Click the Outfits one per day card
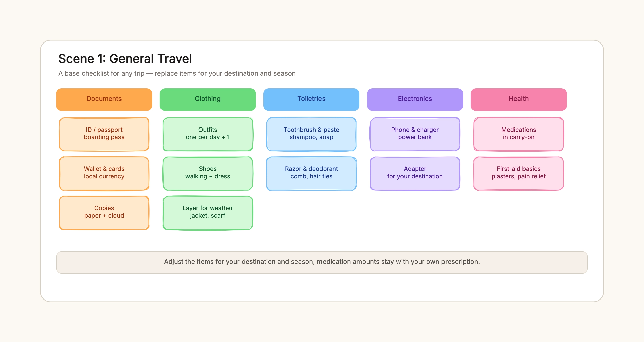The height and width of the screenshot is (342, 644). click(x=208, y=134)
